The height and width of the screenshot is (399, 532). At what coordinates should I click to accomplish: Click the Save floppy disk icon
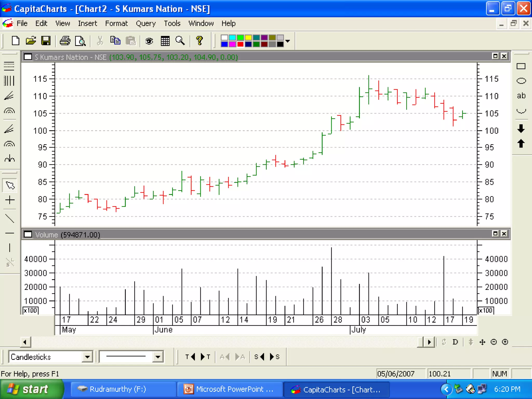46,41
